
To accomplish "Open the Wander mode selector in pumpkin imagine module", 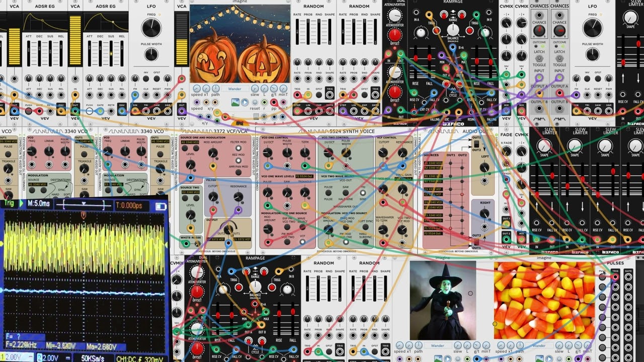I will pos(235,88).
